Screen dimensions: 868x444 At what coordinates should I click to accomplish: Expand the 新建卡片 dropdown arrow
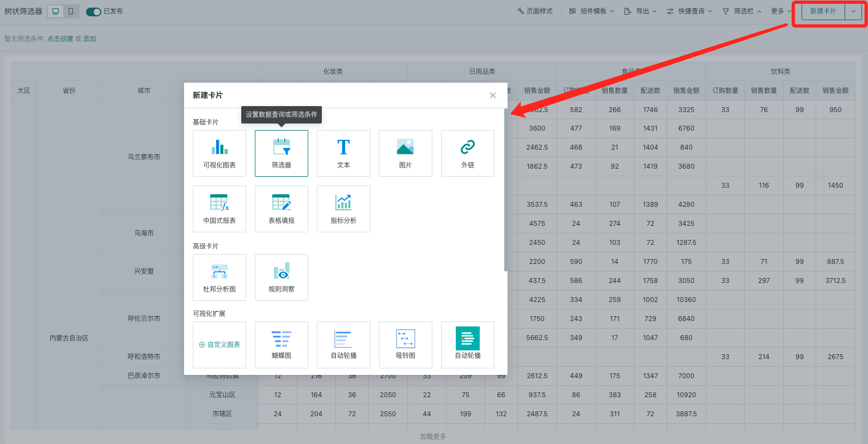pos(853,11)
